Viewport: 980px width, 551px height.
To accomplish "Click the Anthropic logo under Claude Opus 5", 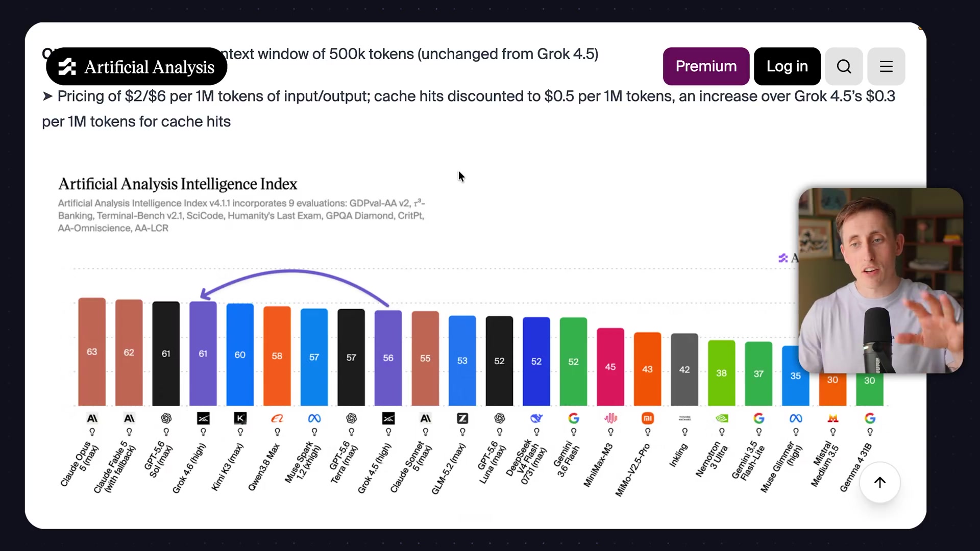I will pos(92,418).
